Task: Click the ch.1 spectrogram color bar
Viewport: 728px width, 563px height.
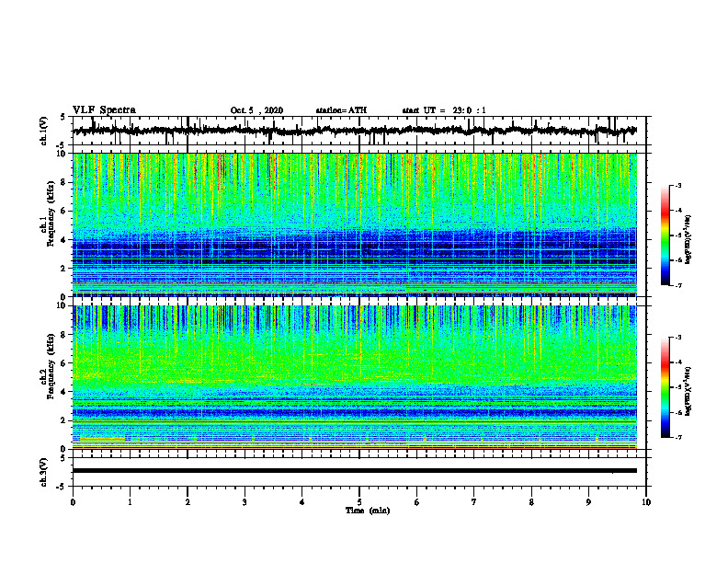Action: click(665, 236)
